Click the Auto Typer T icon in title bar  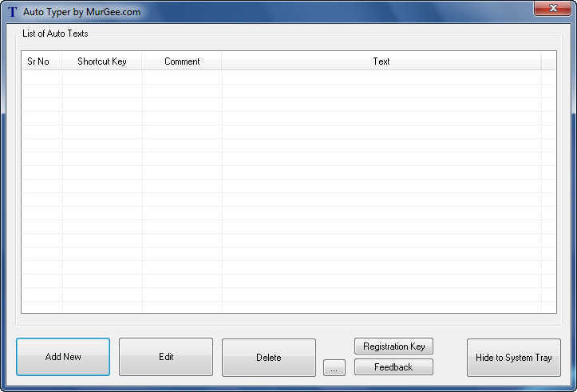(x=12, y=12)
